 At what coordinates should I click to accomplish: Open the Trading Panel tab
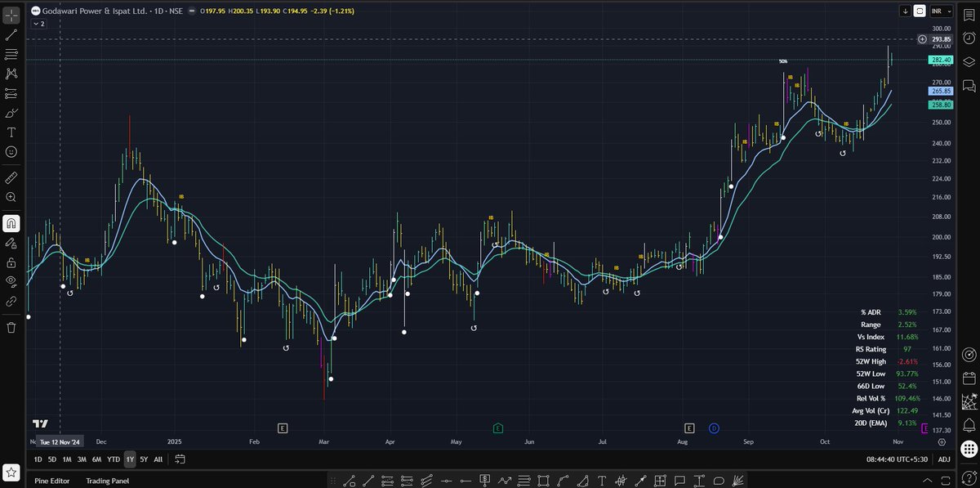[x=108, y=481]
